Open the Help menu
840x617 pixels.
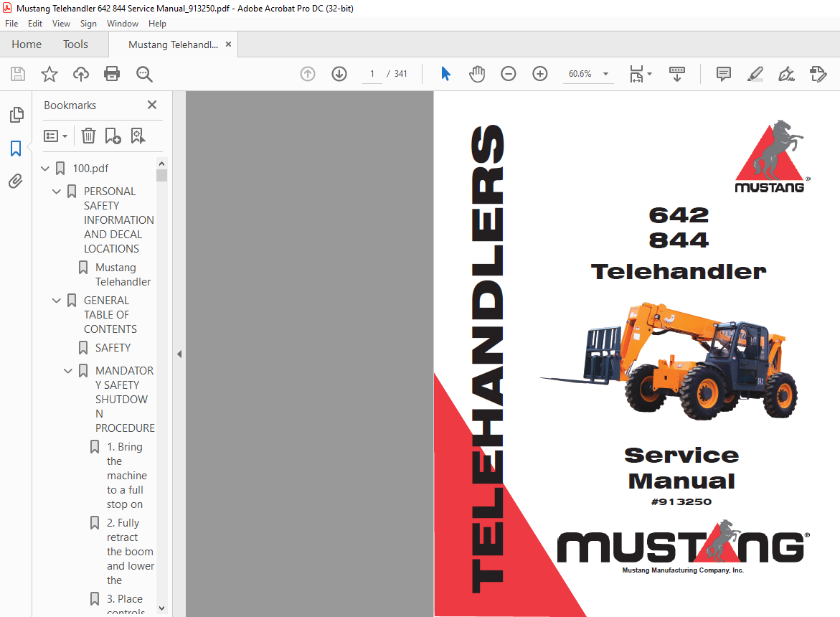[x=157, y=24]
